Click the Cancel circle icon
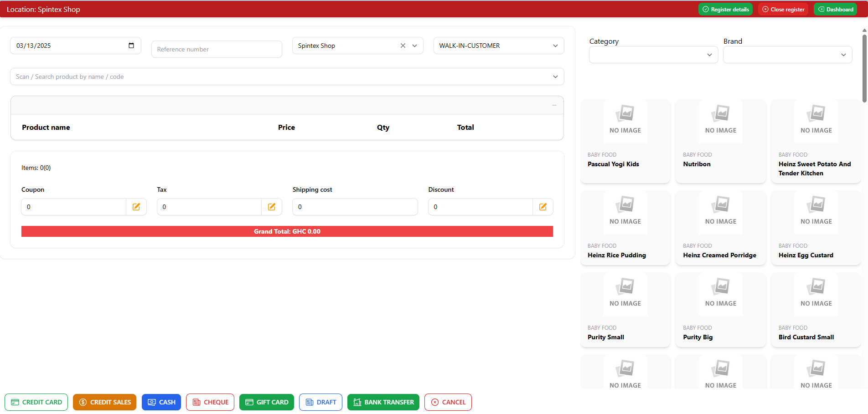The height and width of the screenshot is (414, 868). (434, 402)
